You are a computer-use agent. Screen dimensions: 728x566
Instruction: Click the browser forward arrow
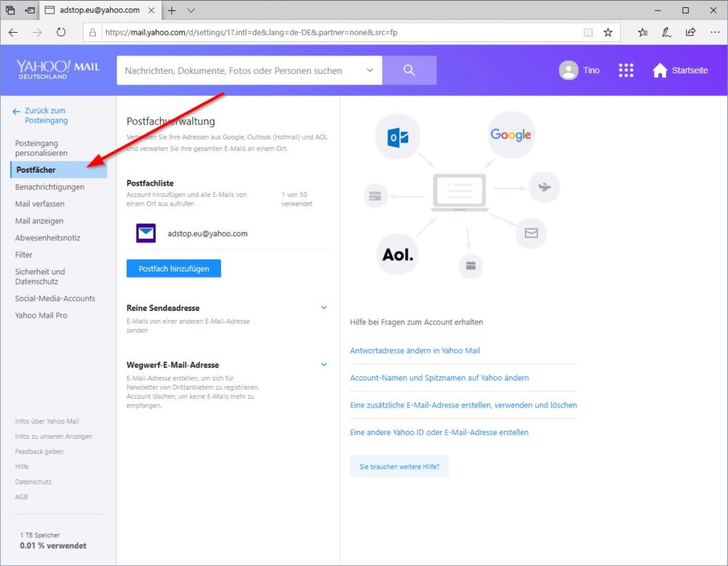[x=37, y=33]
